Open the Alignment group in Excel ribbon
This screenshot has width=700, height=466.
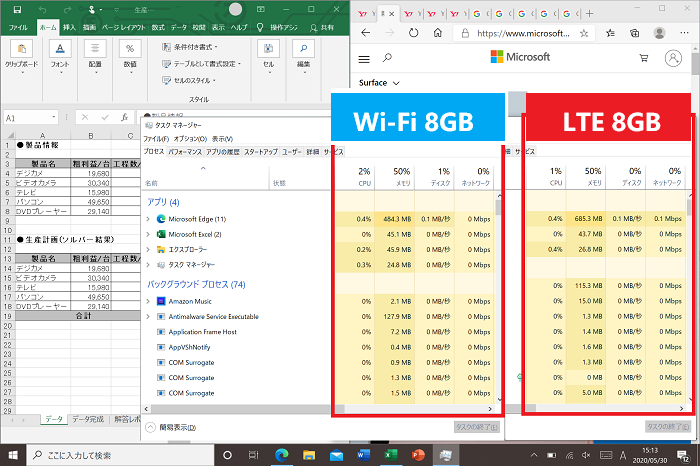tap(95, 57)
